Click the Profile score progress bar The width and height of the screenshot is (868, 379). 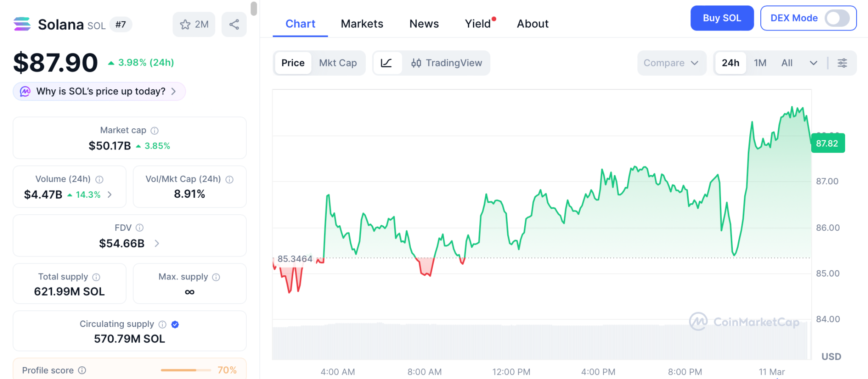186,370
